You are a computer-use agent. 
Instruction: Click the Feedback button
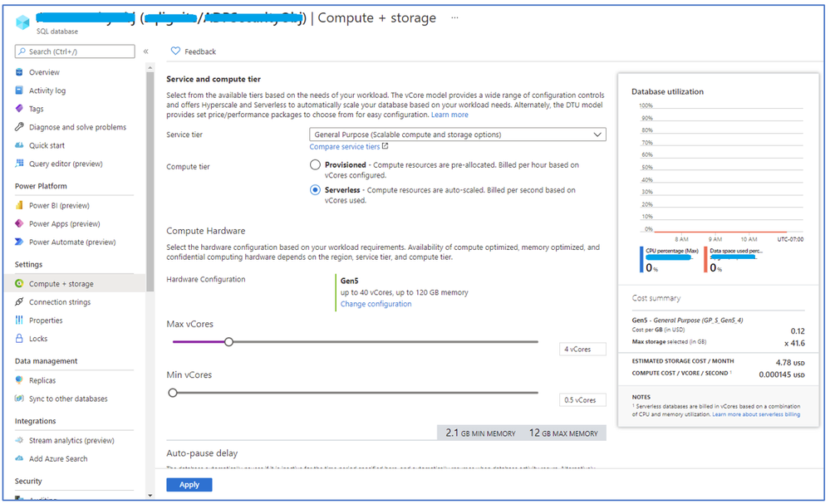(194, 51)
